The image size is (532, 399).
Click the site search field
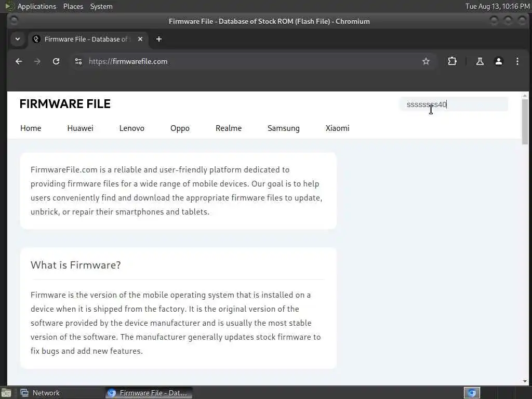click(x=454, y=104)
